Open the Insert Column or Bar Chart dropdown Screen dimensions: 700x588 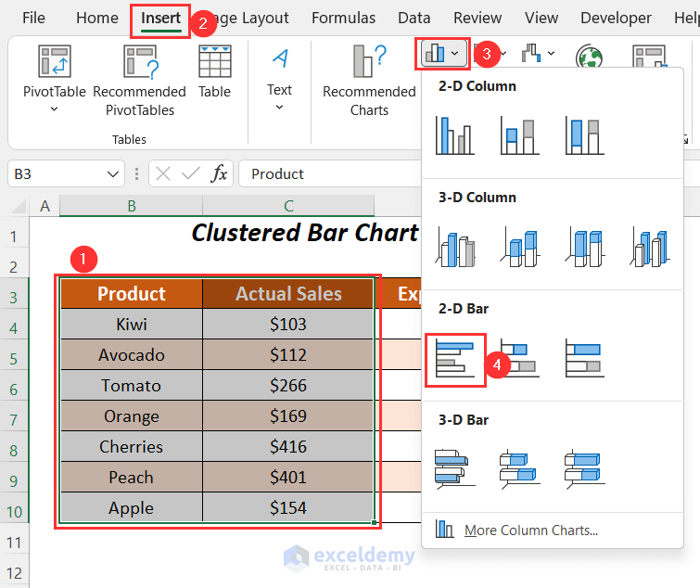click(442, 54)
